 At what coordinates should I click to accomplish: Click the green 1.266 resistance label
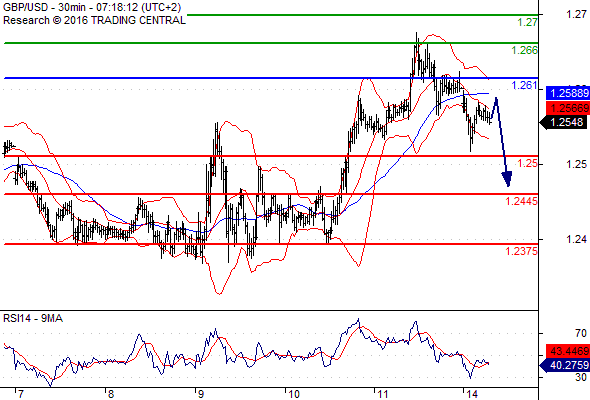pyautogui.click(x=525, y=50)
